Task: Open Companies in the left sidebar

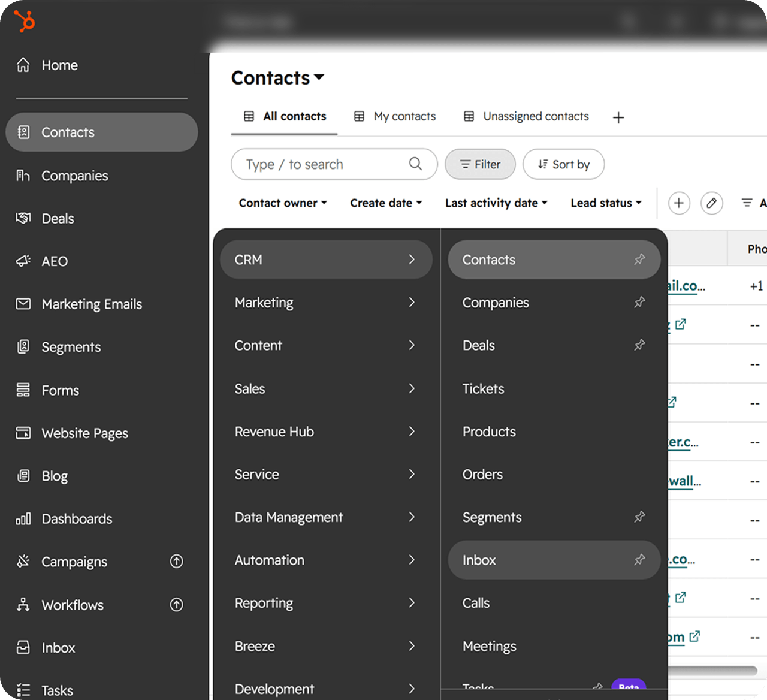Action: 62,176
